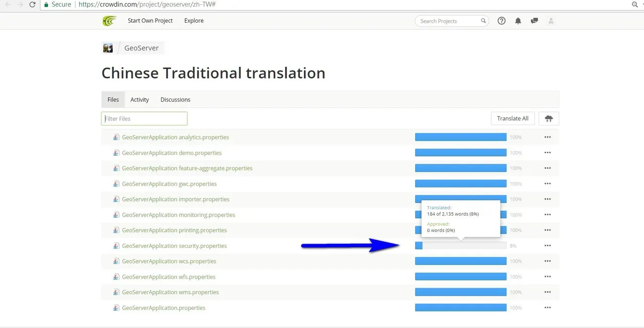This screenshot has width=644, height=328.
Task: Open more options for wfs.properties
Action: (547, 277)
